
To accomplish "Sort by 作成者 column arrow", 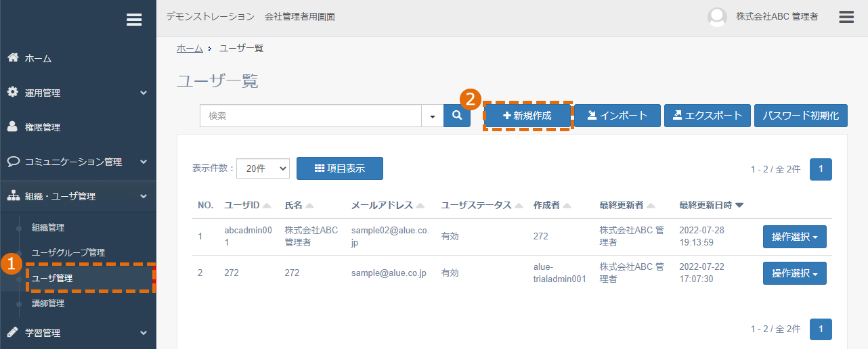I will point(567,206).
